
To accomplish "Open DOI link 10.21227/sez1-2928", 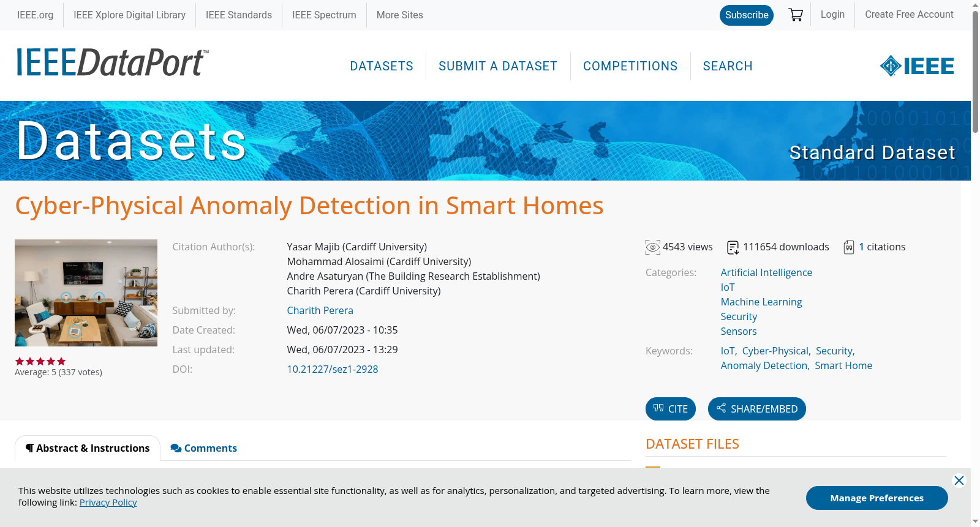I will 333,369.
